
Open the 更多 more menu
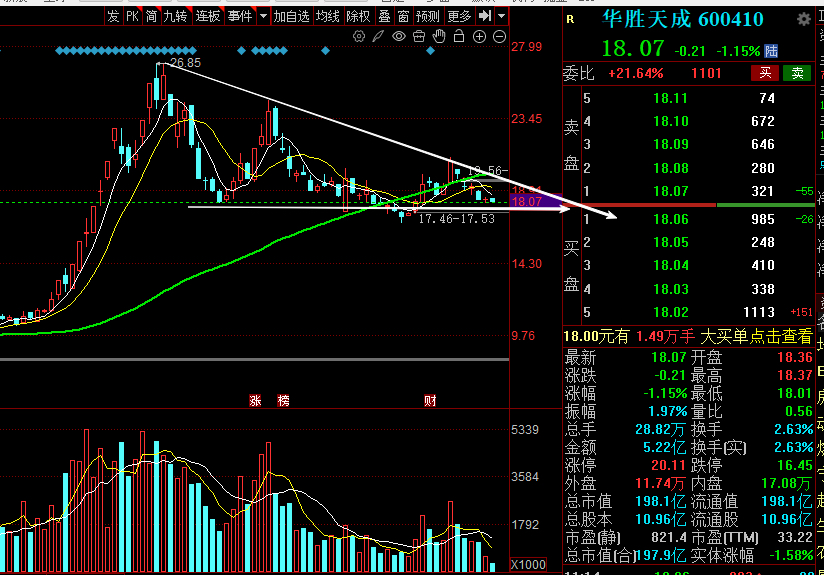[459, 16]
